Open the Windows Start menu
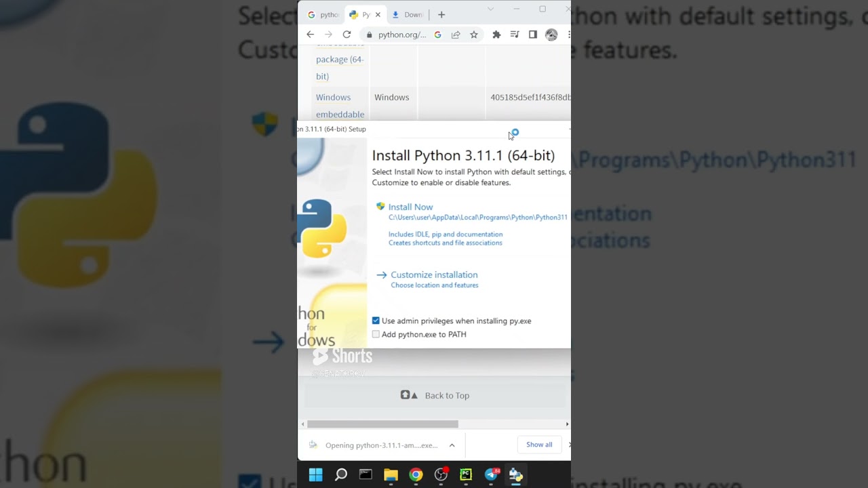The image size is (868, 488). coord(316,475)
